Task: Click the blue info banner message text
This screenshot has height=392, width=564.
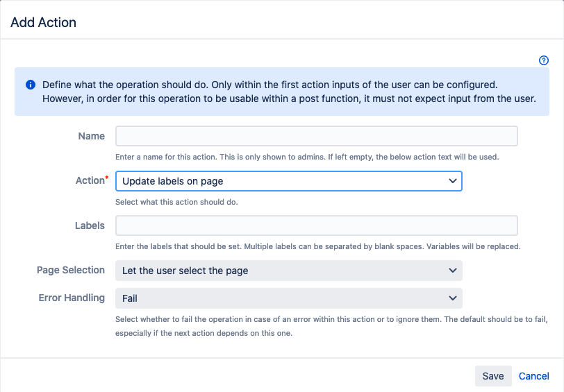Action: click(x=288, y=92)
